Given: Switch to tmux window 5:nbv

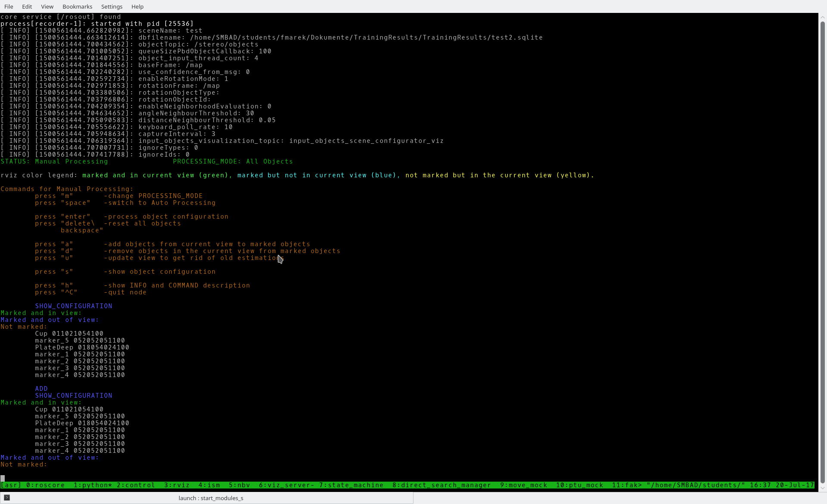Looking at the screenshot, I should [239, 485].
